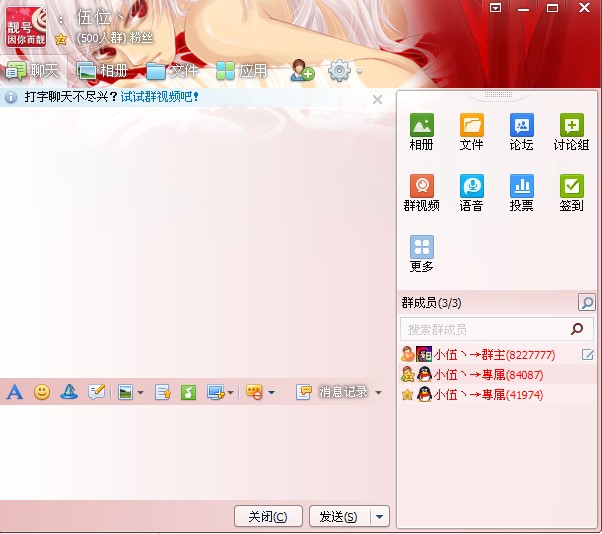The height and width of the screenshot is (534, 602).
Task: Click the 群成员(3/3) header
Action: (x=431, y=303)
